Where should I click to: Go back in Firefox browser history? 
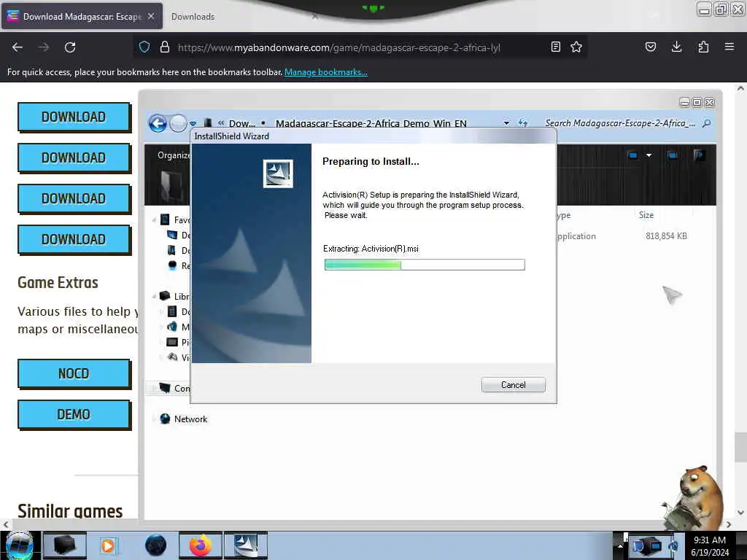[x=18, y=47]
